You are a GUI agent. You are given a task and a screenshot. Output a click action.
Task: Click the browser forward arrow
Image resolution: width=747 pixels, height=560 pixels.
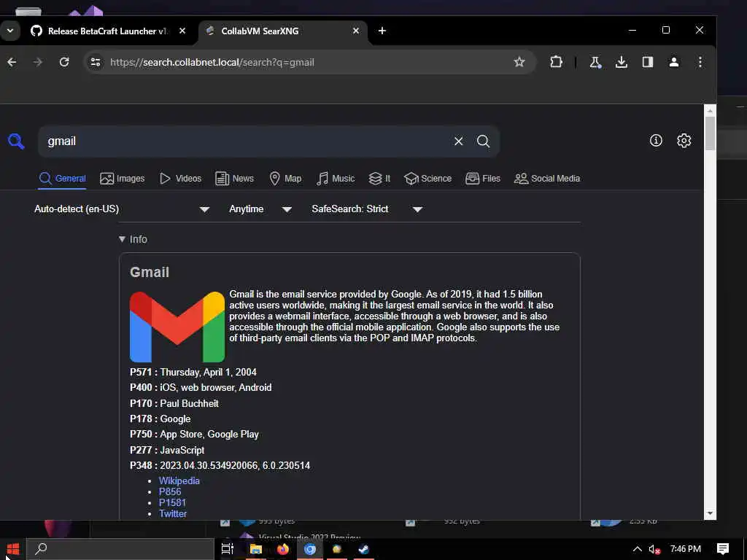point(38,62)
